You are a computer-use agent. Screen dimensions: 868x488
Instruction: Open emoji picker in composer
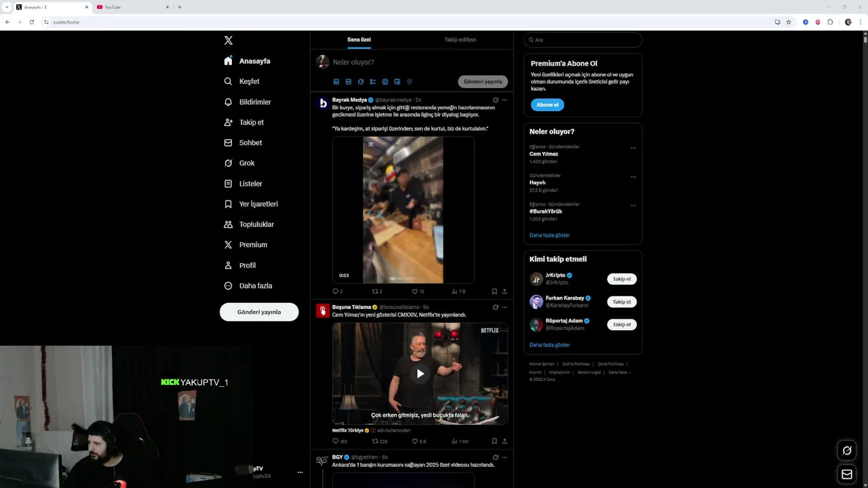click(x=385, y=81)
